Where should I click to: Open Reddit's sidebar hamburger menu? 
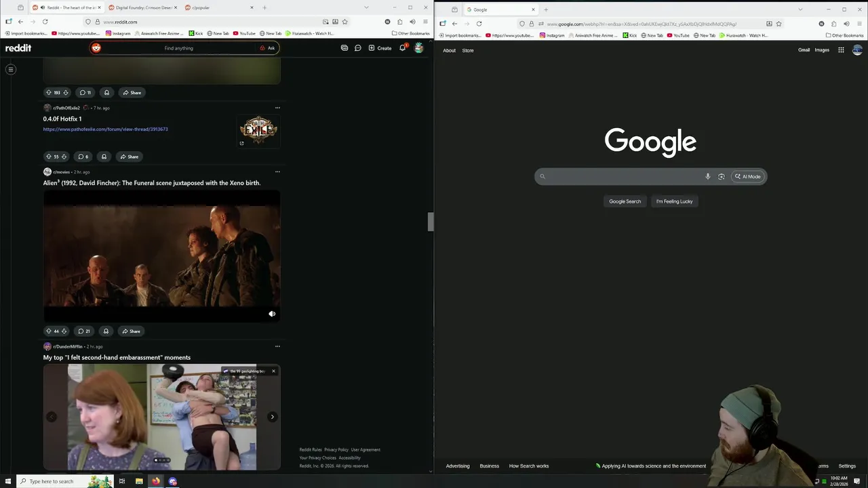coord(11,69)
